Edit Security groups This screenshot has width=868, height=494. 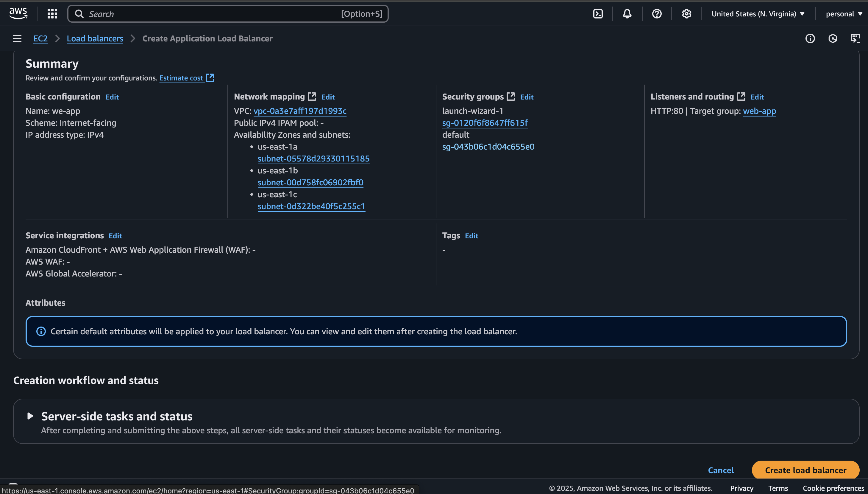click(x=527, y=97)
